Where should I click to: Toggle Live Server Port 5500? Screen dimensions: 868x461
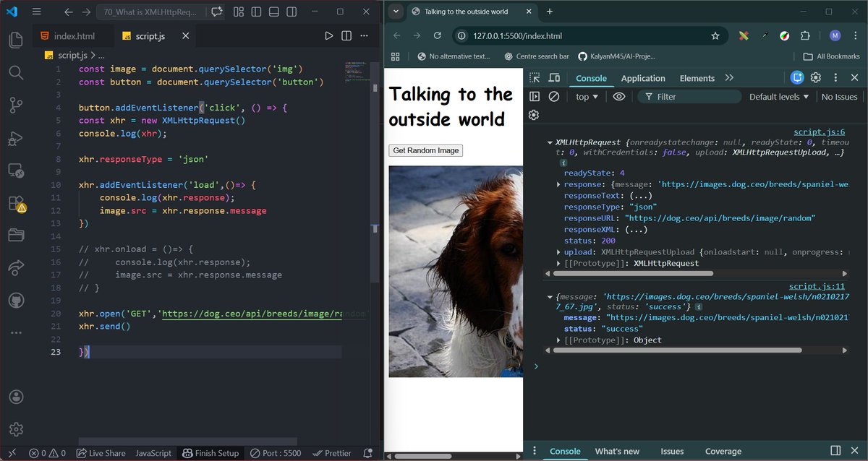click(x=276, y=453)
